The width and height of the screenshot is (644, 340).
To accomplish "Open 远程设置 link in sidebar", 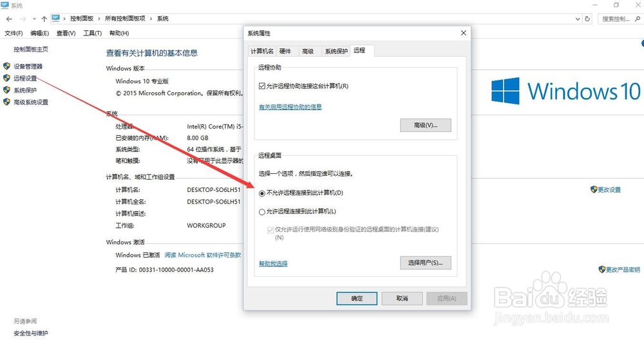I will (x=25, y=78).
